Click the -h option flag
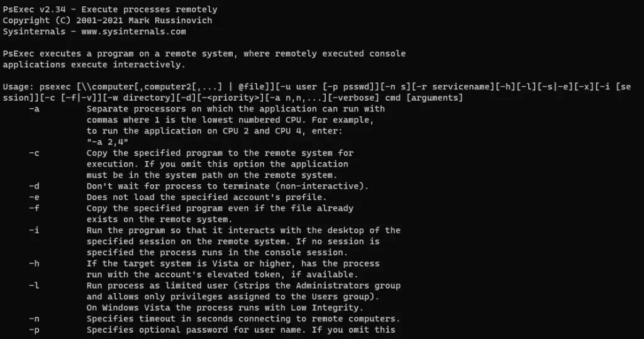Screen dimensions: 644x339 34,264
